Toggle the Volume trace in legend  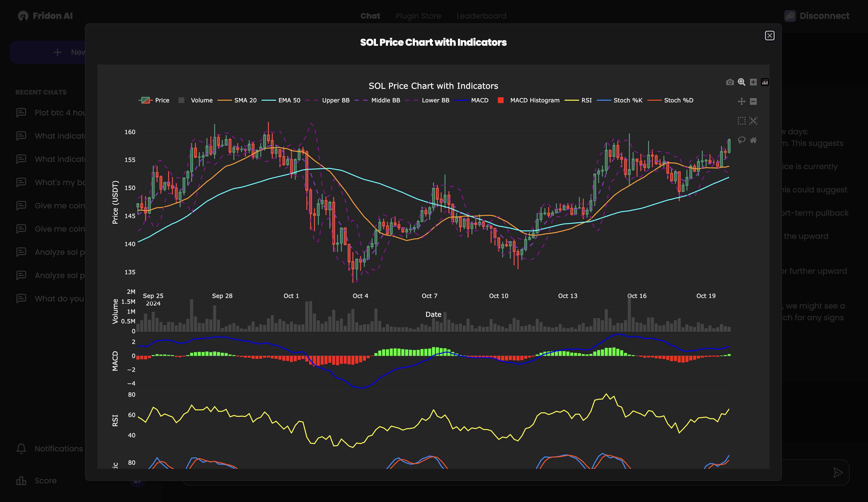click(202, 100)
